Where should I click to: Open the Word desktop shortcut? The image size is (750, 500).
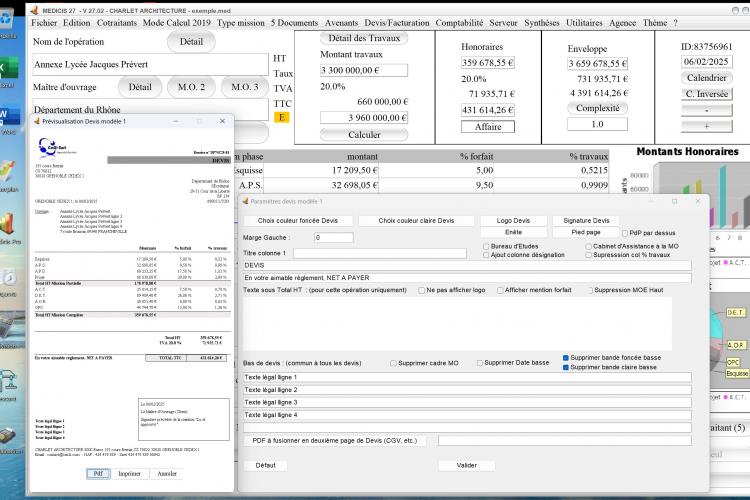pyautogui.click(x=8, y=116)
